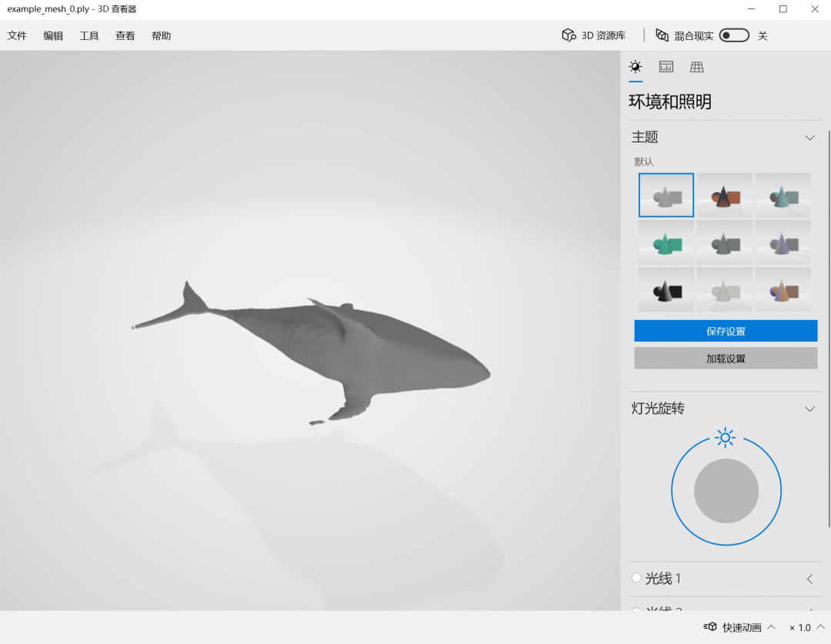
Task: Select the teal cone theme in the top row
Action: (x=783, y=195)
